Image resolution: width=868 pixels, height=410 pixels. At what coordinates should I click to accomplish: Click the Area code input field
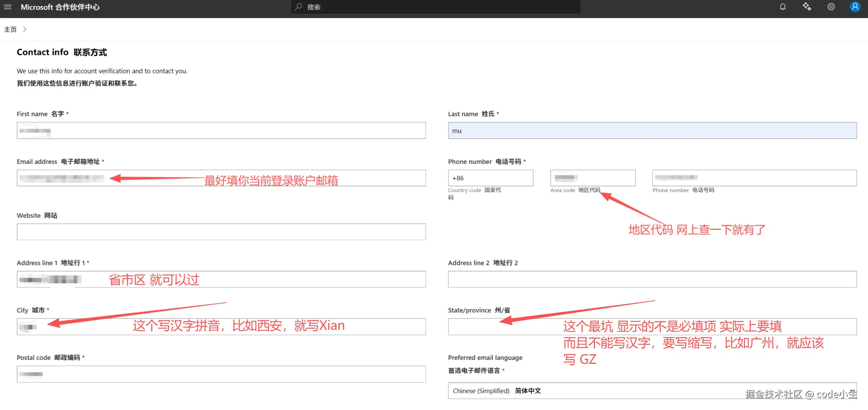click(x=593, y=178)
